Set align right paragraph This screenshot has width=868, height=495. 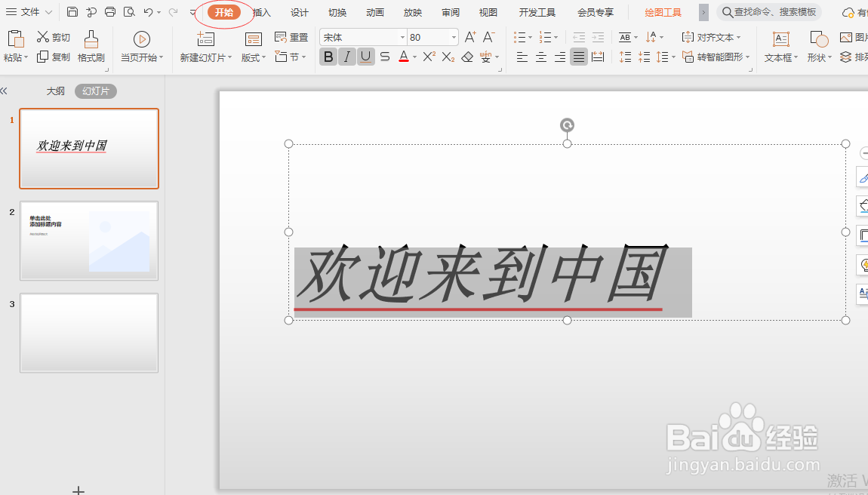pos(559,57)
